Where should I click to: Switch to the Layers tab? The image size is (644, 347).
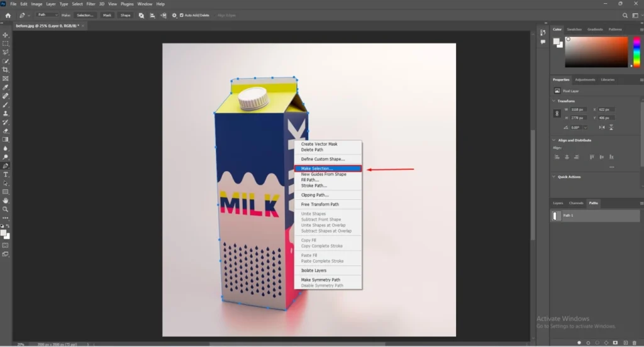click(558, 203)
